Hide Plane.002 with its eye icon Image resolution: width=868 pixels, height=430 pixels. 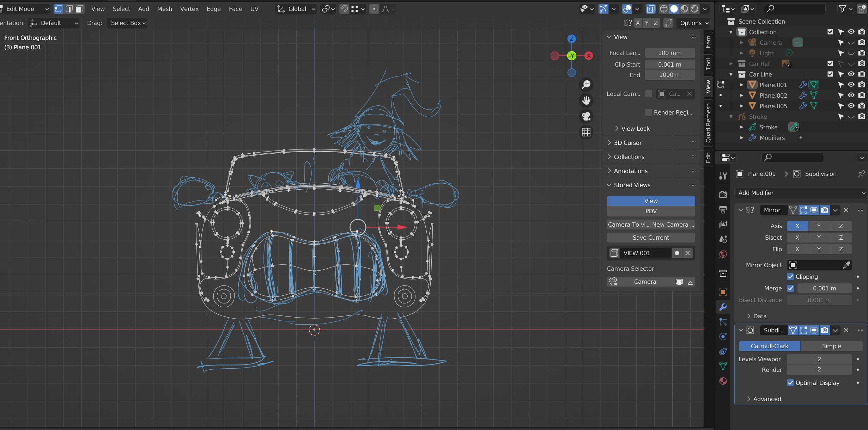(851, 95)
